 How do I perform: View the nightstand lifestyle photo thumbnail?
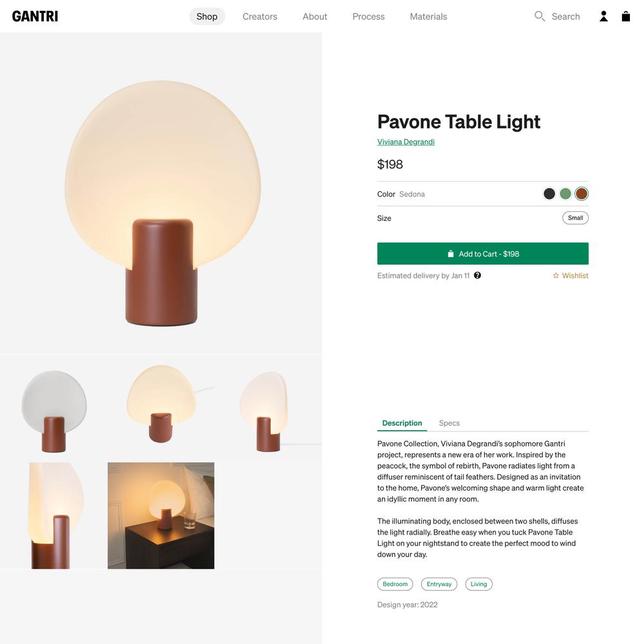tap(160, 515)
